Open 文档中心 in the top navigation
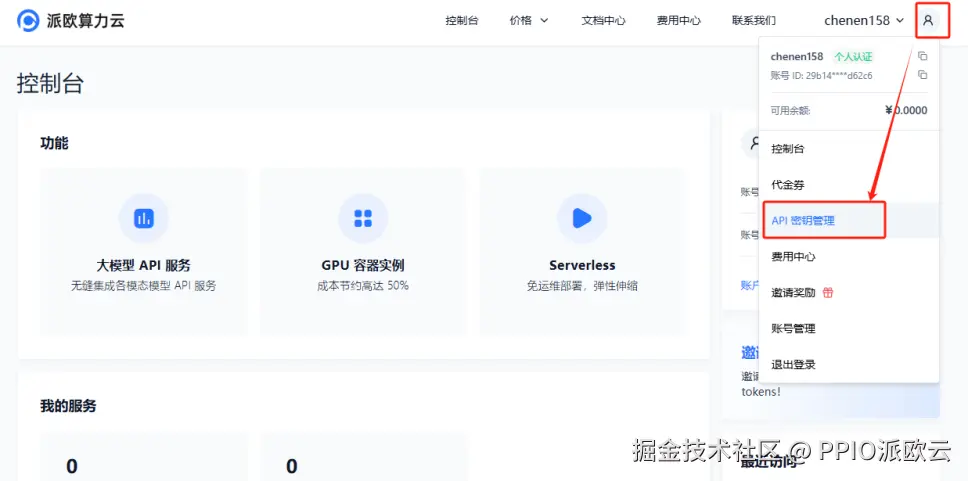 point(603,20)
